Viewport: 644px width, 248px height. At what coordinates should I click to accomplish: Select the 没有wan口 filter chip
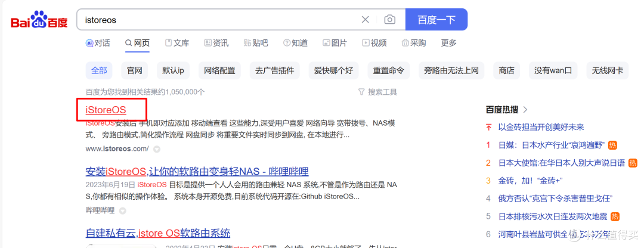[x=553, y=70]
